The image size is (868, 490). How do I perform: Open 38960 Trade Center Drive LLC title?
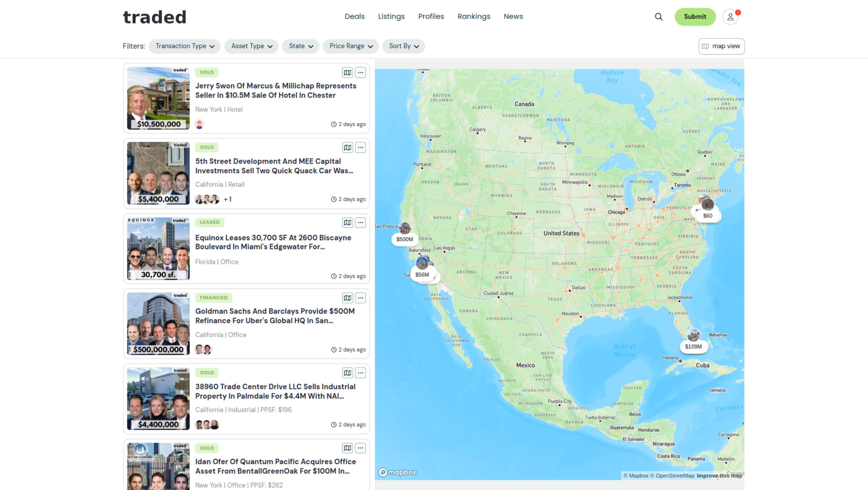point(275,391)
